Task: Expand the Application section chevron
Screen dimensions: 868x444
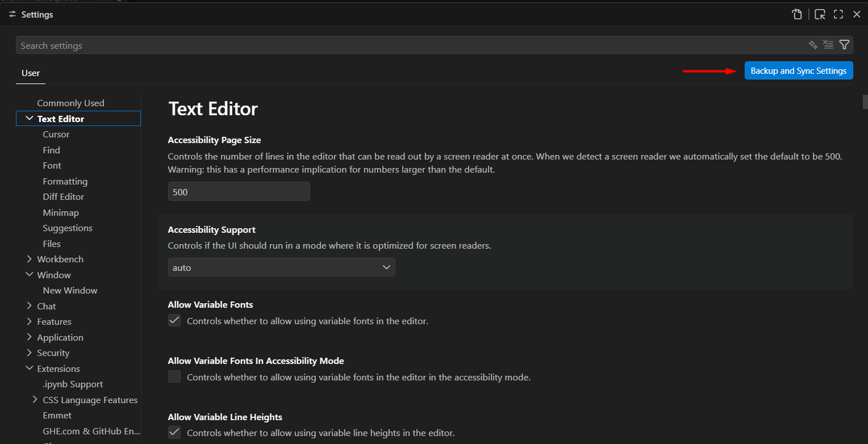Action: click(29, 337)
